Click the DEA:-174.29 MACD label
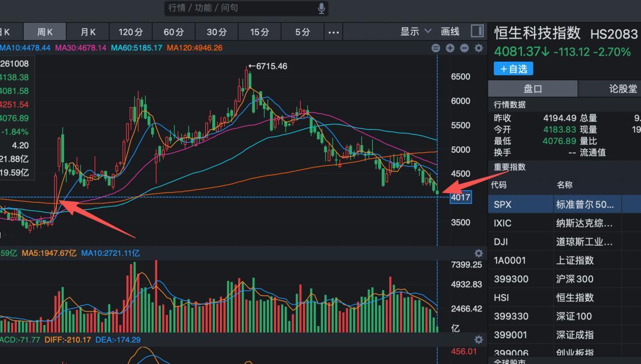Screen dimensions: 641x364 coord(118,340)
